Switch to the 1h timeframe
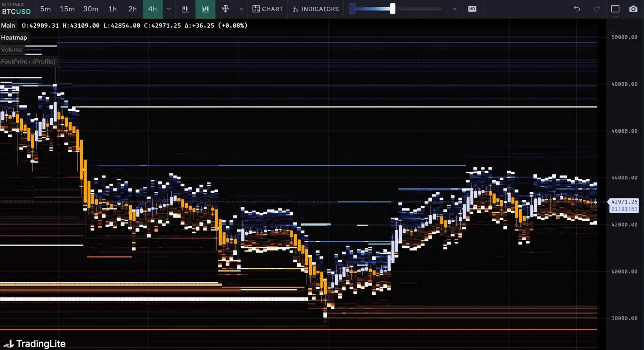 (x=113, y=9)
